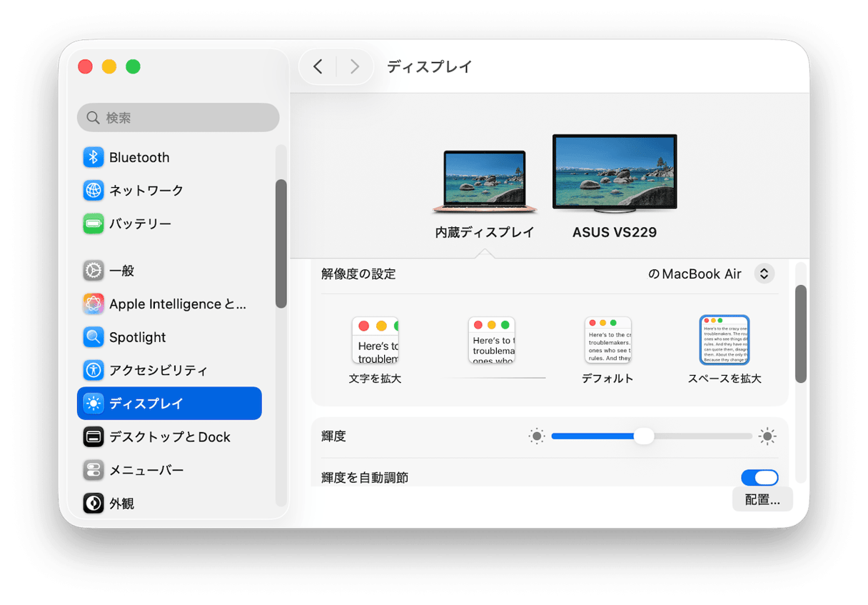Click the スペースを拡大 caption
This screenshot has height=605, width=868.
pyautogui.click(x=725, y=379)
